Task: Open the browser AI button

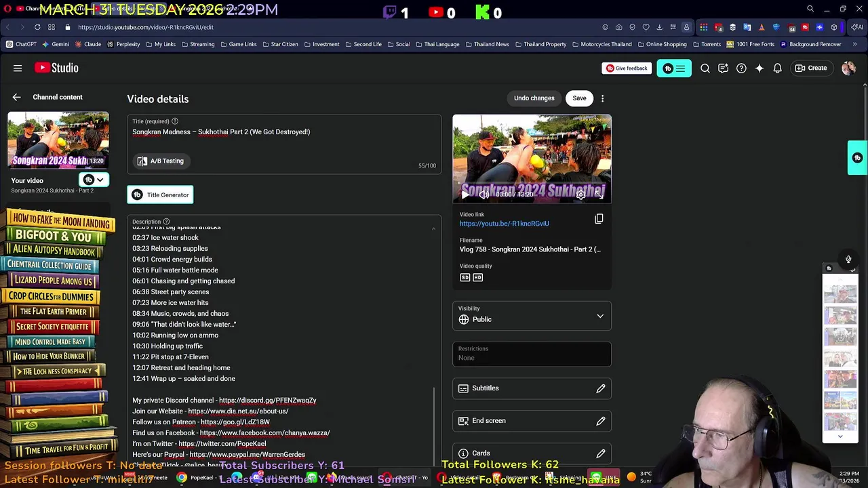Action: pos(858,27)
